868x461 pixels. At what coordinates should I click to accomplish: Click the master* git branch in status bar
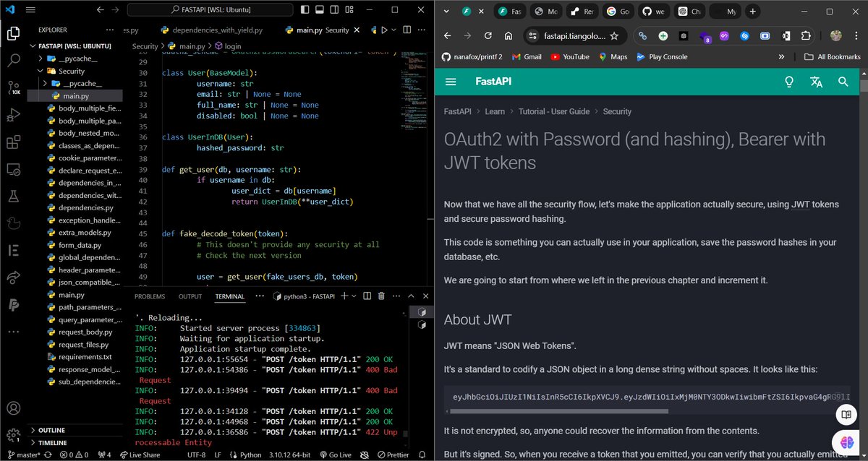click(x=25, y=455)
